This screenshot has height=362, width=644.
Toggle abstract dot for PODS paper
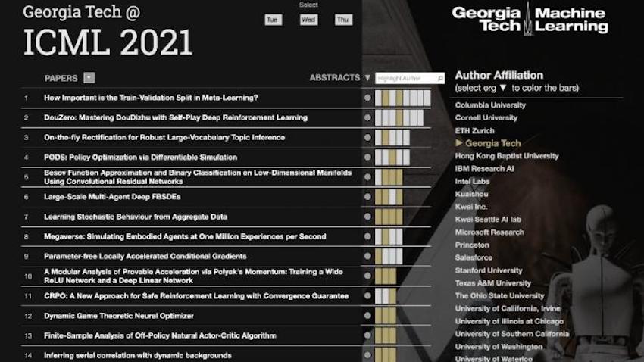[367, 158]
